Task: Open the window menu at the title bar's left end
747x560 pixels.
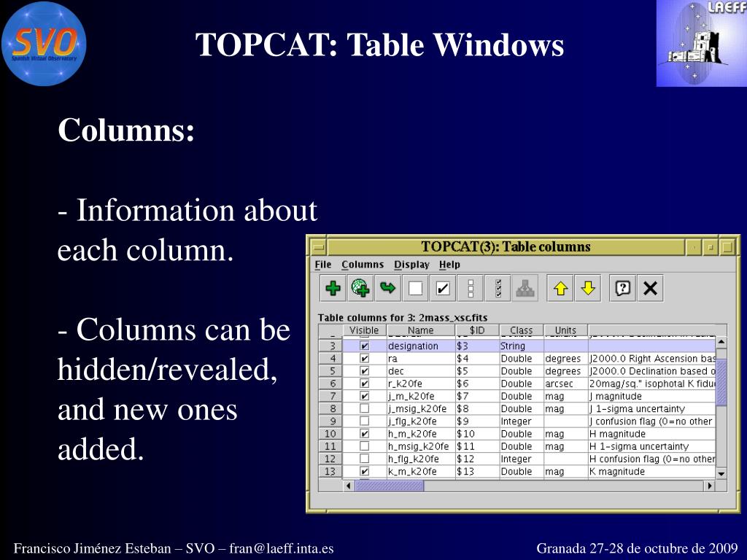Action: (x=318, y=247)
